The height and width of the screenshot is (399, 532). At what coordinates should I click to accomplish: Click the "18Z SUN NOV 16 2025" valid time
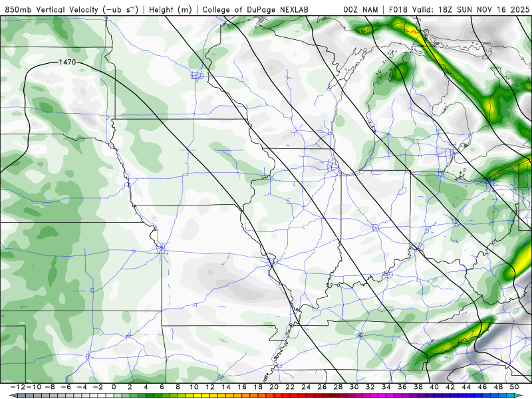484,9
